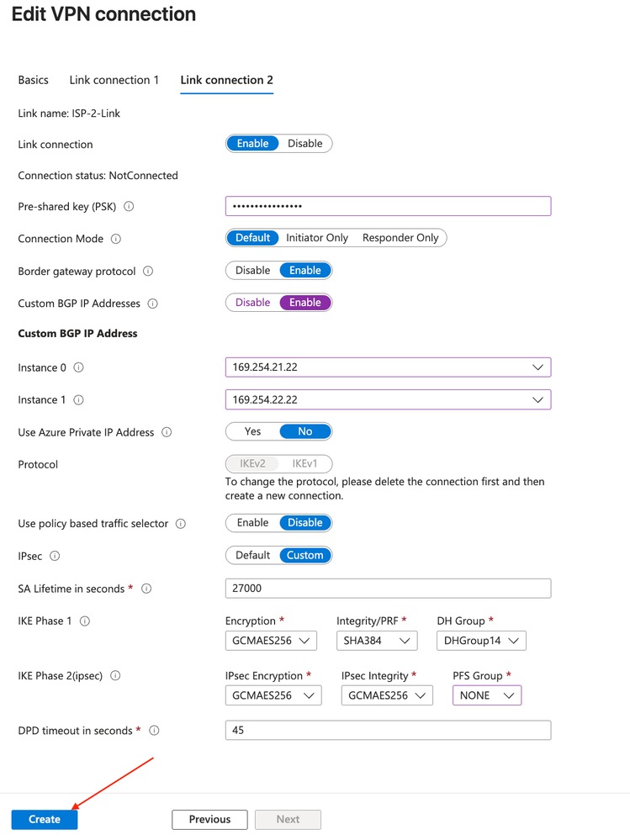Click 'Connection status: NotConnected' text
Image resolution: width=630 pixels, height=840 pixels.
tap(98, 176)
